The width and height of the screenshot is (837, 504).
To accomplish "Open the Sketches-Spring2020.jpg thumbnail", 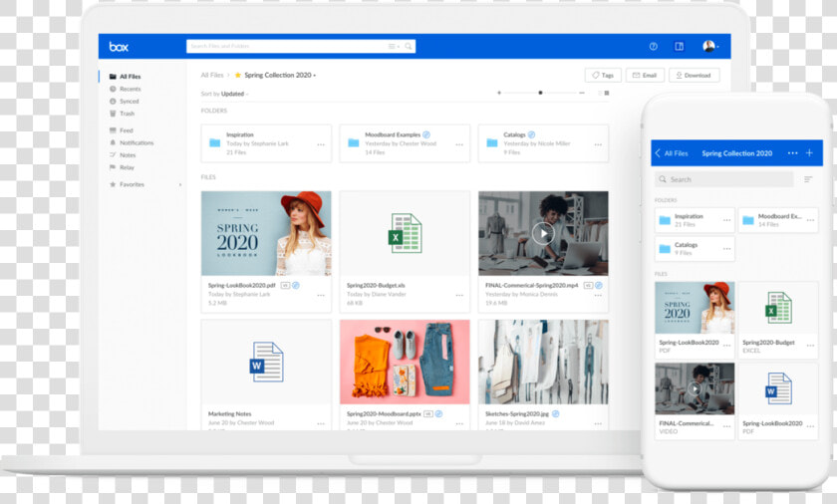I will 543,362.
